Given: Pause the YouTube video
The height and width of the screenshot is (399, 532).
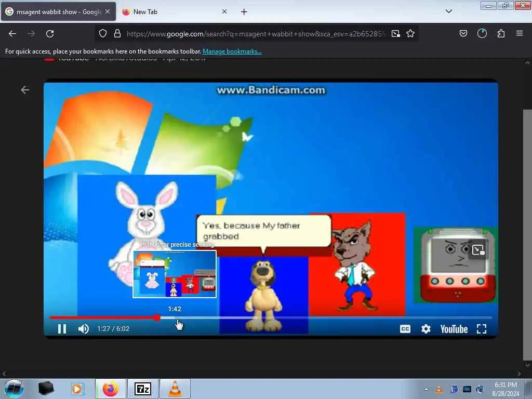Looking at the screenshot, I should (x=62, y=329).
